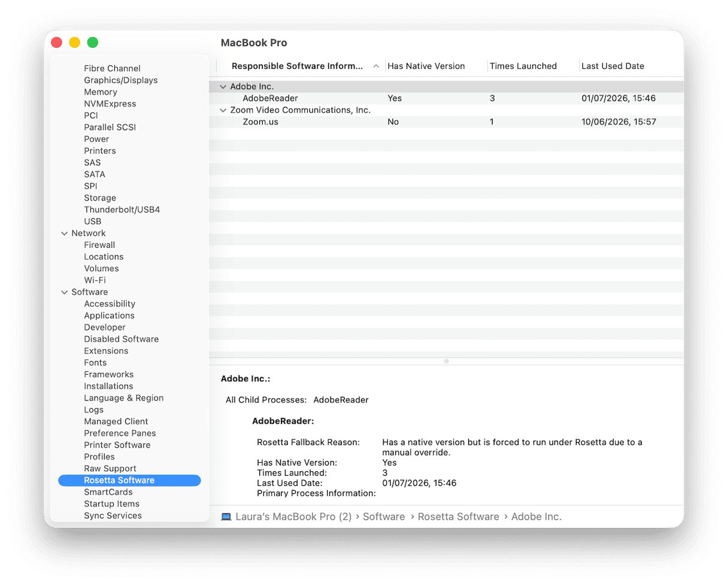Select Volumes under Network
728x586 pixels.
click(101, 269)
